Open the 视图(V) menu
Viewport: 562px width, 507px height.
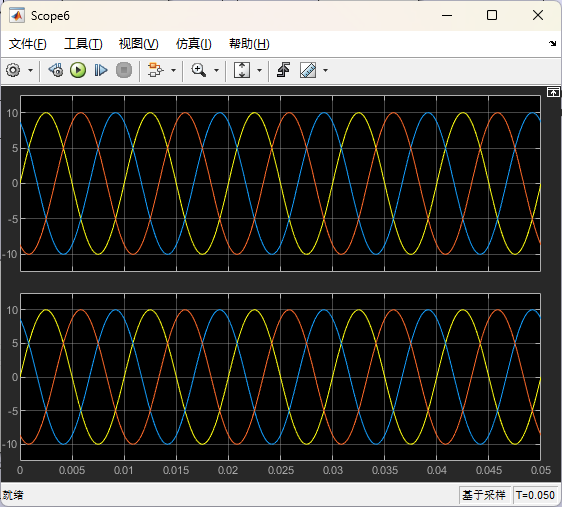click(139, 44)
